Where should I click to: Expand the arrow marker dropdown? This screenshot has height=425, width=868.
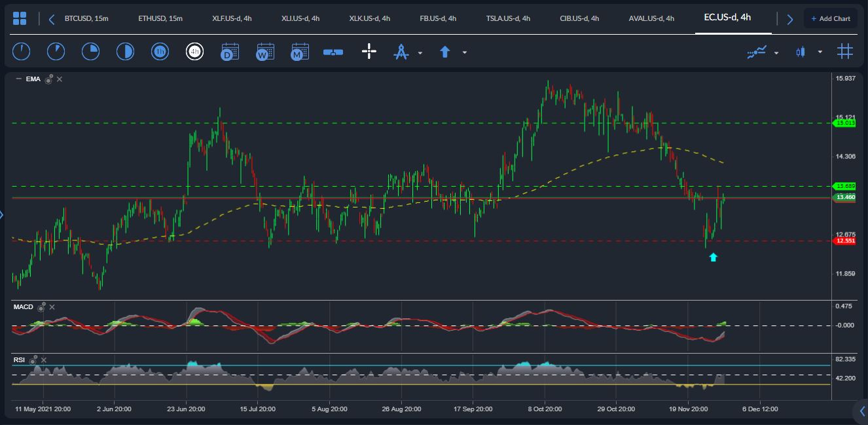[x=464, y=52]
